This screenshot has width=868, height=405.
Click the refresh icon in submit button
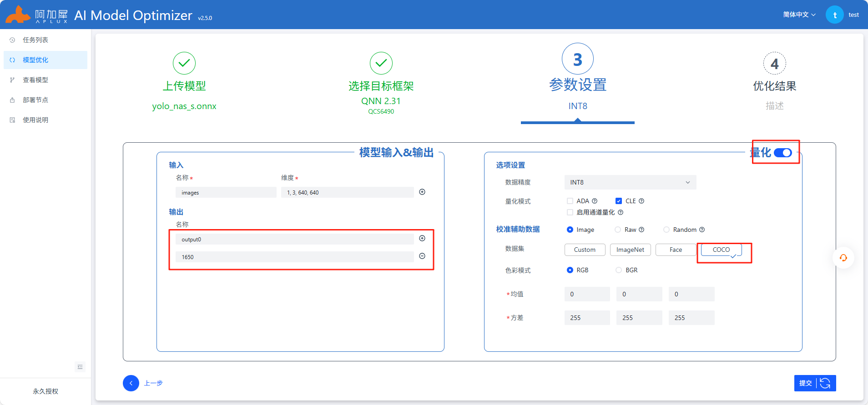point(825,383)
